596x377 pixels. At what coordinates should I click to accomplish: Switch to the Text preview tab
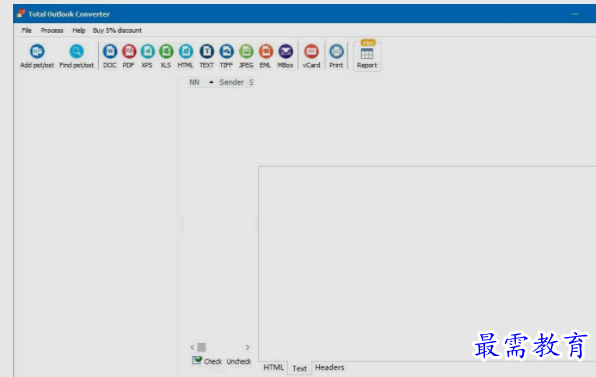(x=300, y=368)
